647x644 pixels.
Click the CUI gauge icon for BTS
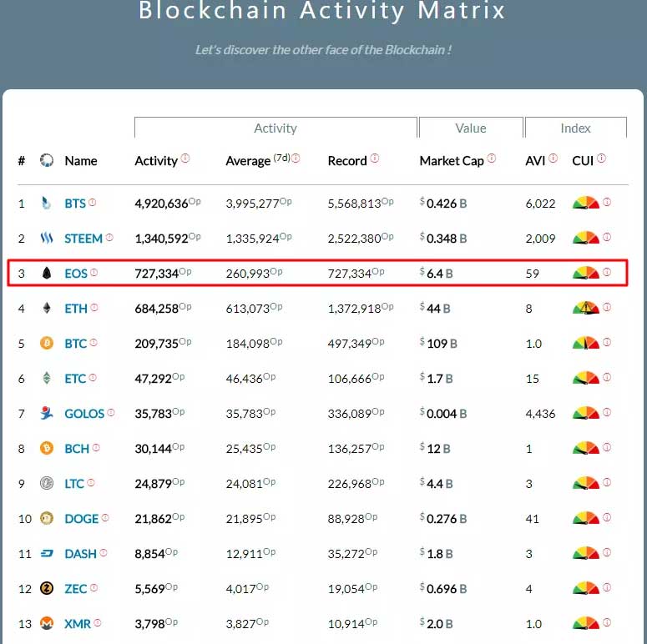586,203
